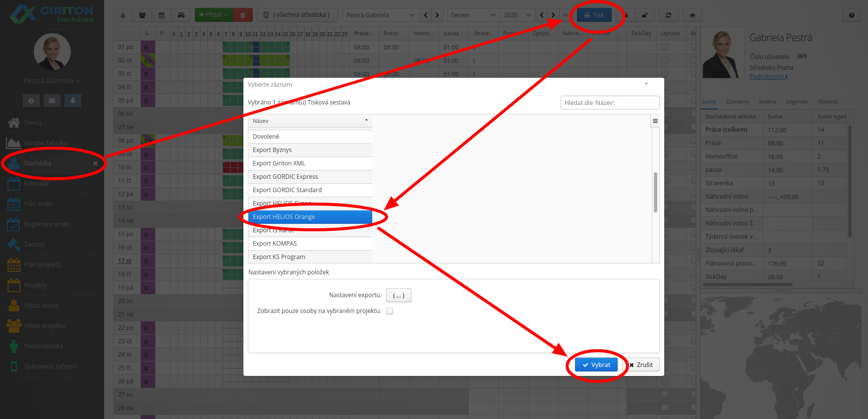Switch to the Sumy tab

pyautogui.click(x=709, y=102)
